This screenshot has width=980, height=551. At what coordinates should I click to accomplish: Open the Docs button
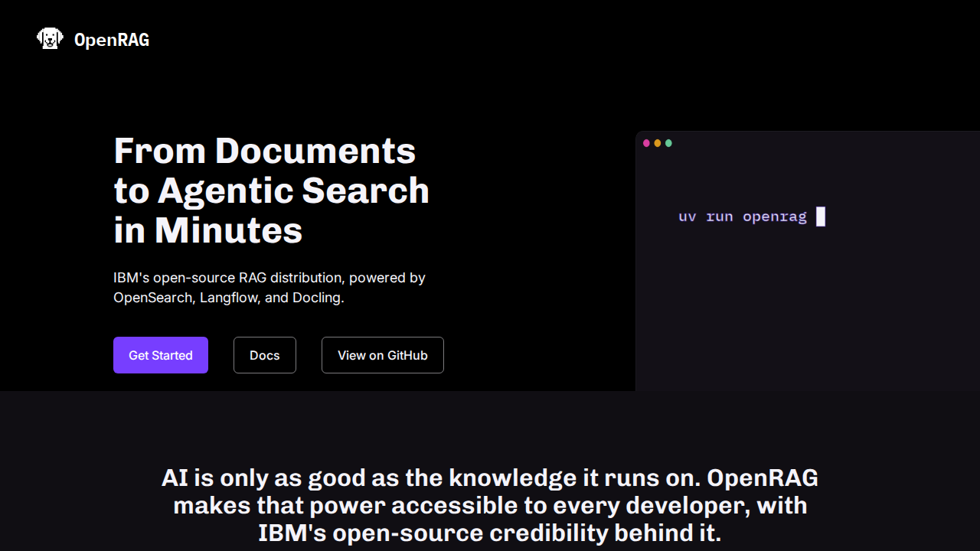tap(264, 355)
